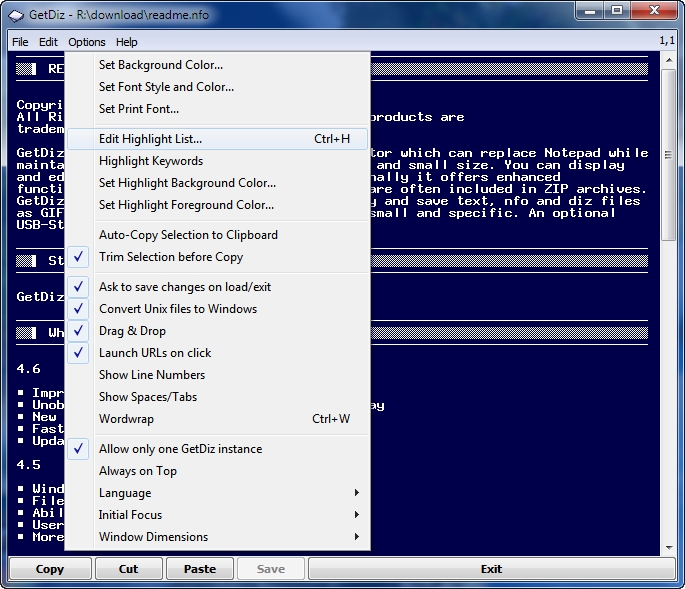Expand the Language submenu
This screenshot has width=685, height=589.
pos(125,493)
